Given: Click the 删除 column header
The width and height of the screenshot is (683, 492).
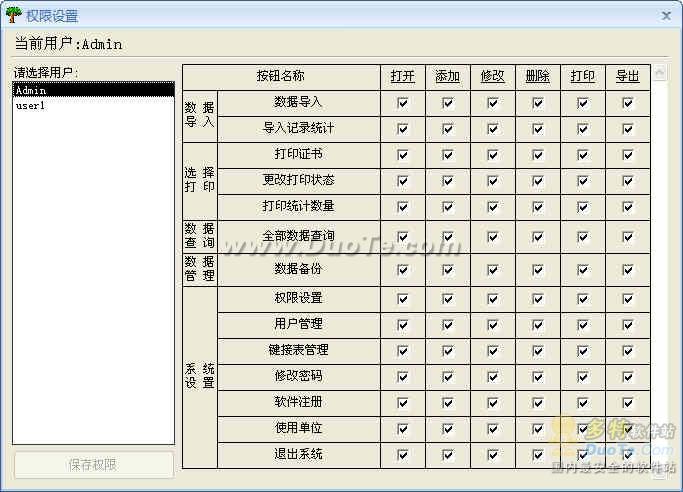Looking at the screenshot, I should click(538, 76).
